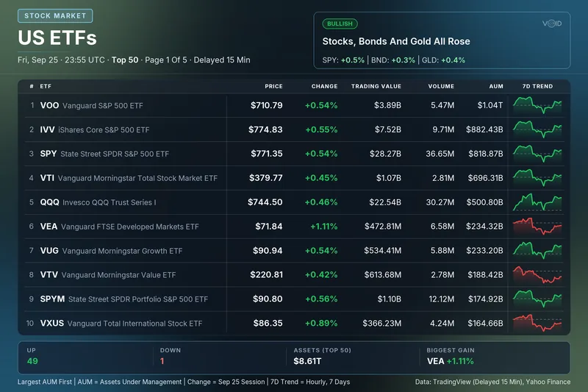588x392 pixels.
Task: Select the PRICE column header
Action: point(273,86)
